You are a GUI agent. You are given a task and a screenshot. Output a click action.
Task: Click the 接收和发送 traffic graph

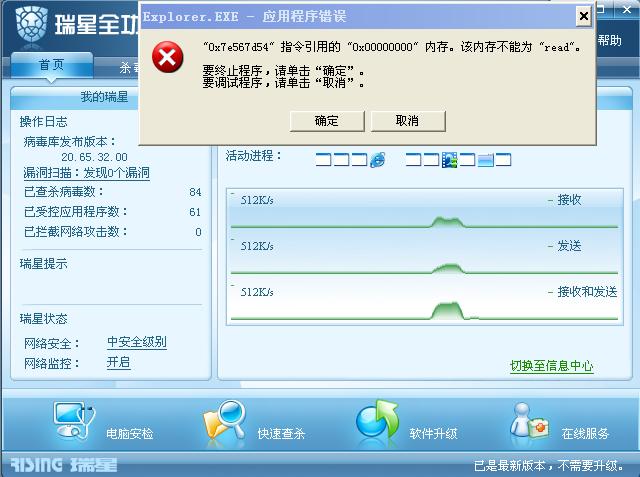[424, 302]
